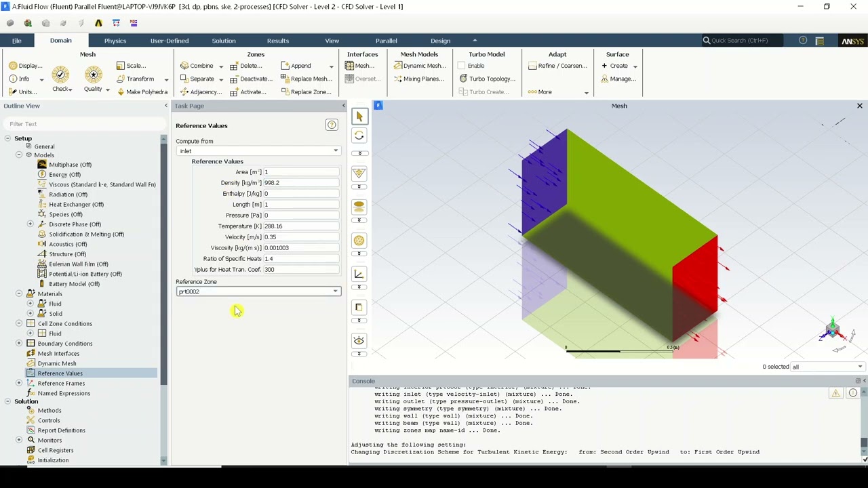
Task: Open the Append dropdown arrow
Action: click(x=331, y=66)
